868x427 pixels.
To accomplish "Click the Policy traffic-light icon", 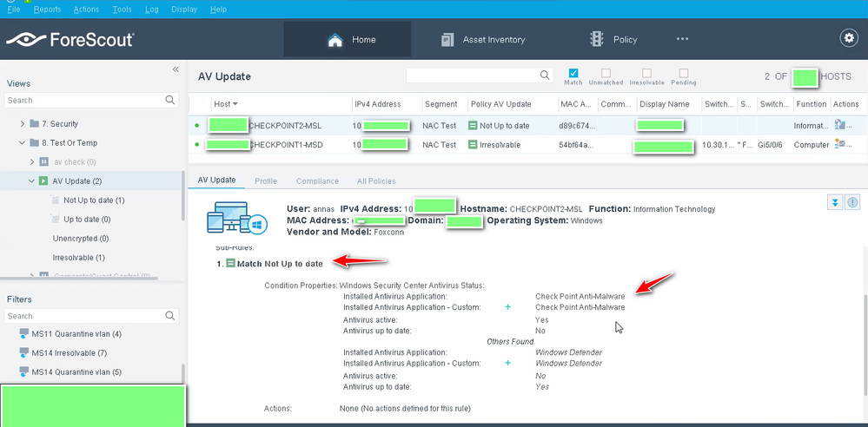I will tap(597, 39).
